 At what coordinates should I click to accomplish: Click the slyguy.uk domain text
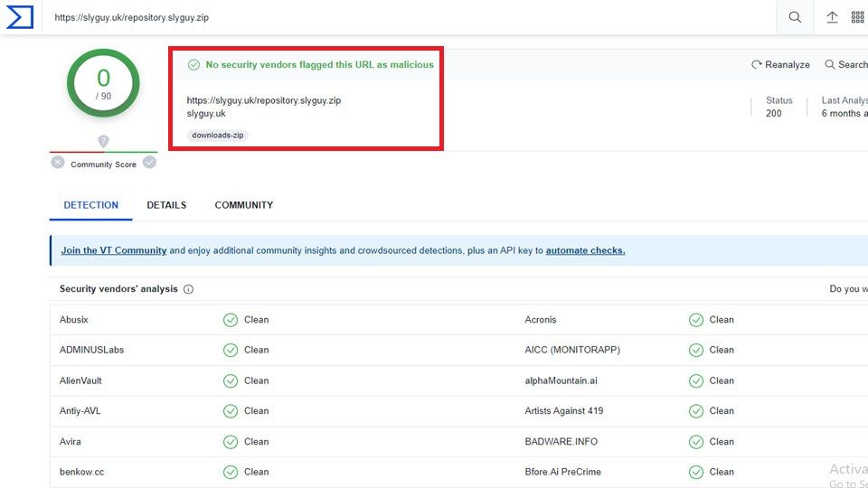[x=206, y=114]
